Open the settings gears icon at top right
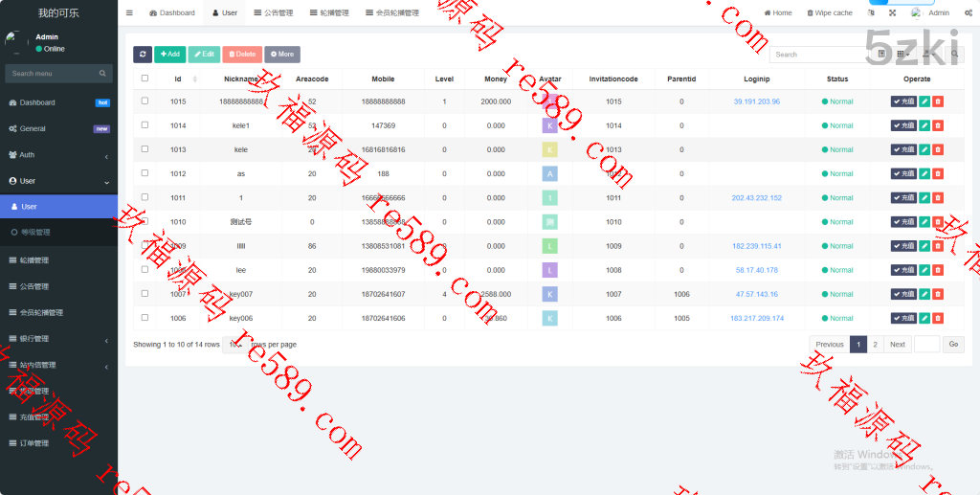This screenshot has height=495, width=980. pos(967,12)
